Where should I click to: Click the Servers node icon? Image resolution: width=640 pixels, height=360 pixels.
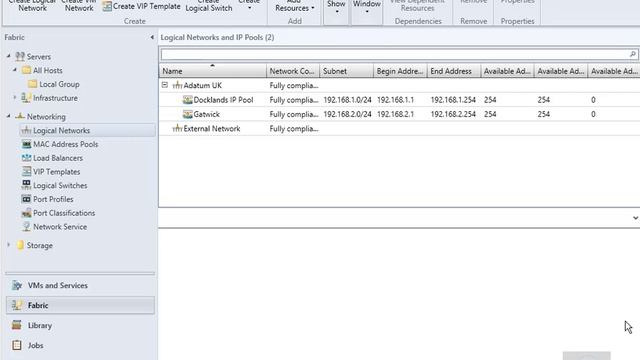tap(20, 56)
